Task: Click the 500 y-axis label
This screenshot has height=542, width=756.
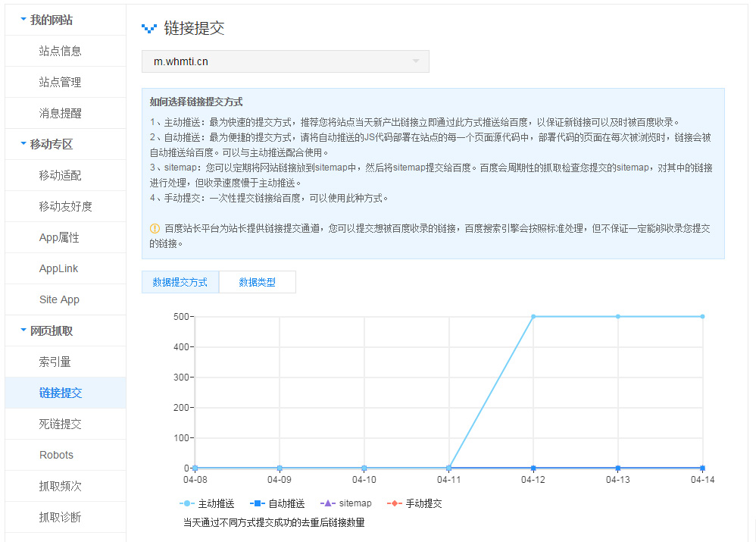Action: (181, 317)
